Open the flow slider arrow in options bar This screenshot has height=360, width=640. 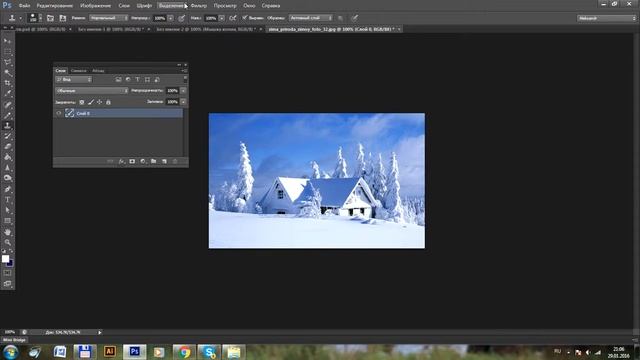tap(222, 18)
